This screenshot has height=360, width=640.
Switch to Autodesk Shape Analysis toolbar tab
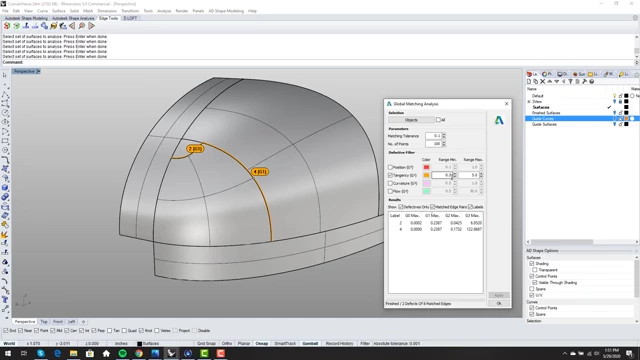pyautogui.click(x=73, y=18)
